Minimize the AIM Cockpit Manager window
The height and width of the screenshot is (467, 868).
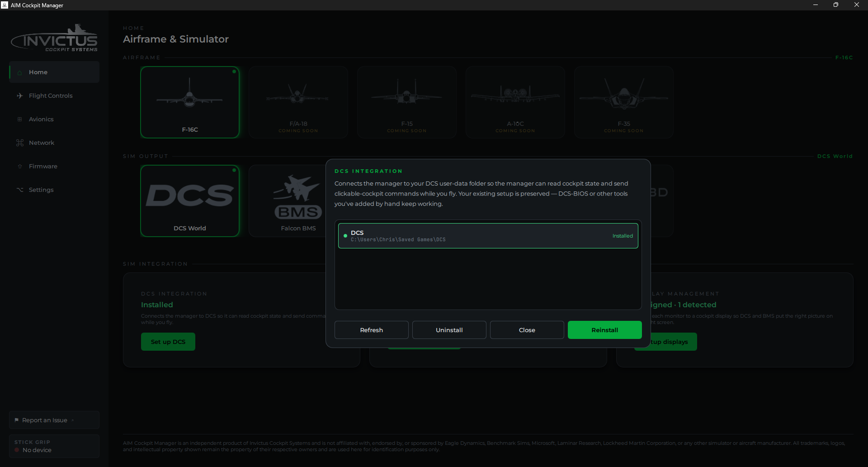tap(816, 5)
